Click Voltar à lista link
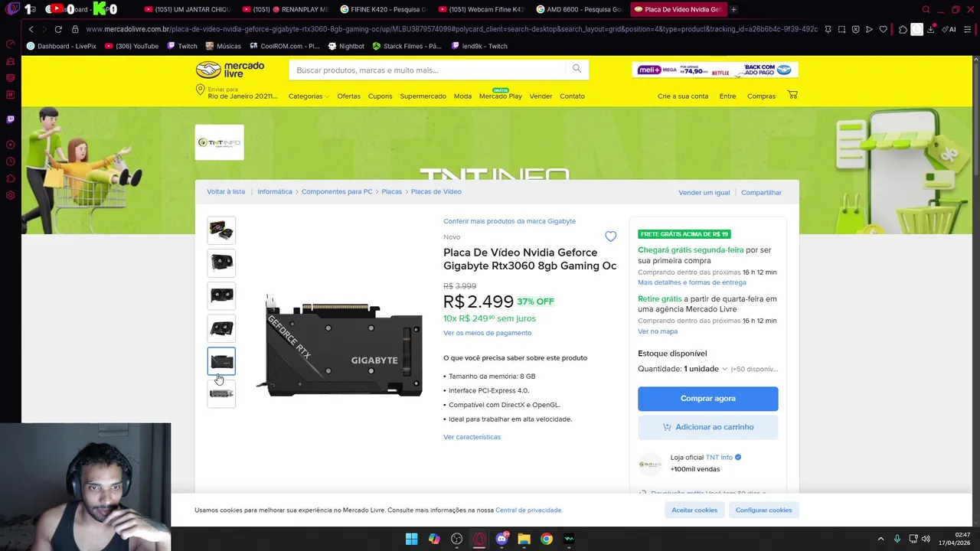980x551 pixels. click(226, 192)
